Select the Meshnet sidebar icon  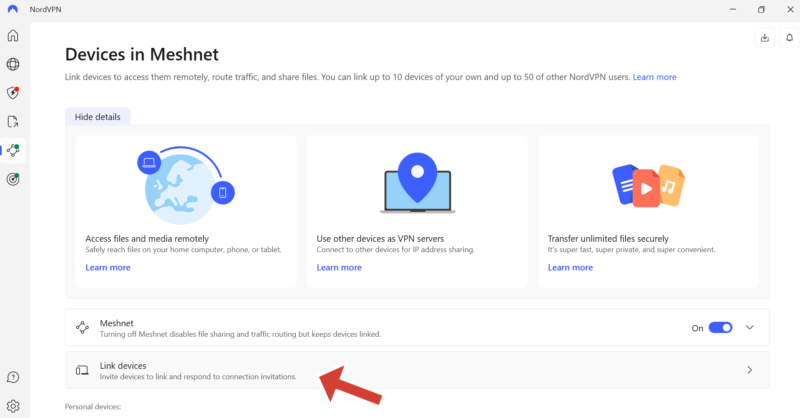pos(13,151)
